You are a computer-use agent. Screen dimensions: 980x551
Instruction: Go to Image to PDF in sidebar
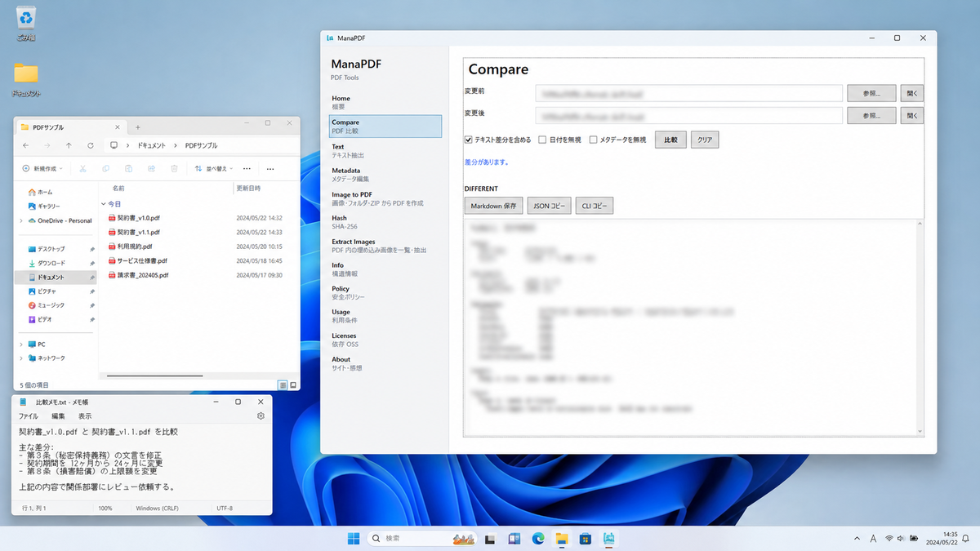[x=385, y=198]
